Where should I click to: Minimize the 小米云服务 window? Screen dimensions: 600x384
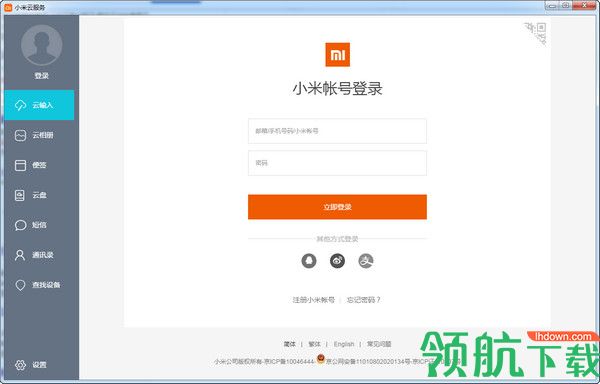coord(552,5)
